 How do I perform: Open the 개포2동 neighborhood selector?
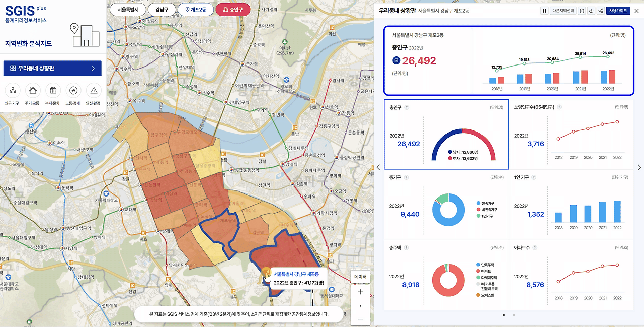(196, 9)
